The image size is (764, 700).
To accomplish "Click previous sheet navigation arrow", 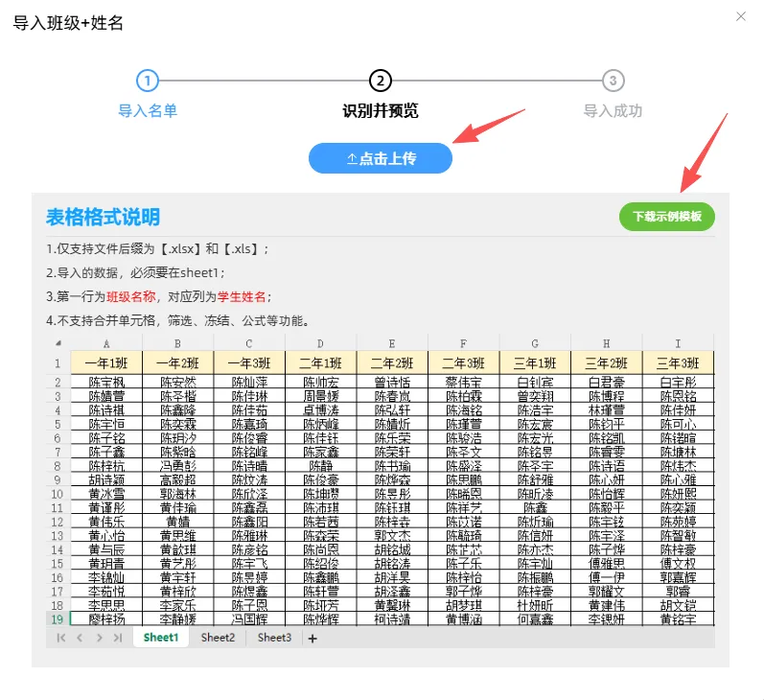I will (80, 638).
